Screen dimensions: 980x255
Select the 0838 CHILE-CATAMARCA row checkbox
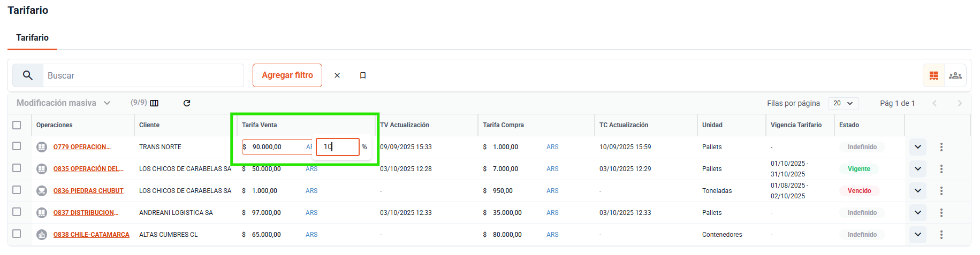click(x=17, y=234)
